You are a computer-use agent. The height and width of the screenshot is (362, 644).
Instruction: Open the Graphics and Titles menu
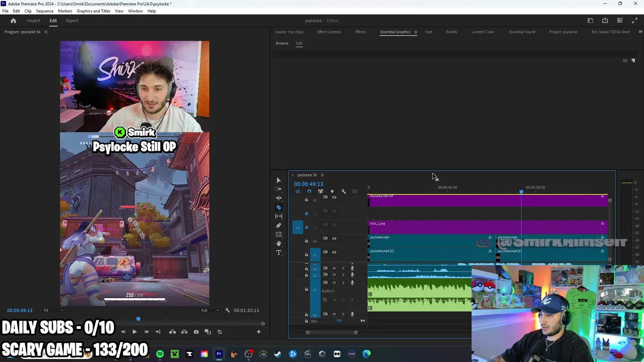(x=94, y=11)
